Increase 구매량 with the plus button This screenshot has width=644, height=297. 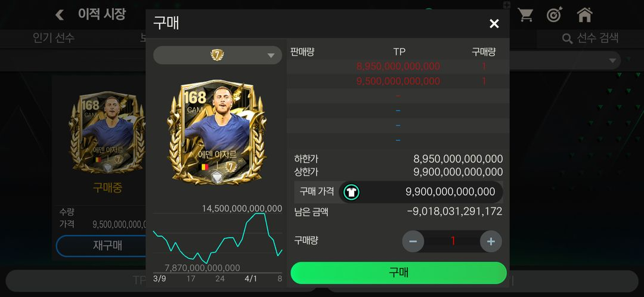[x=491, y=241]
